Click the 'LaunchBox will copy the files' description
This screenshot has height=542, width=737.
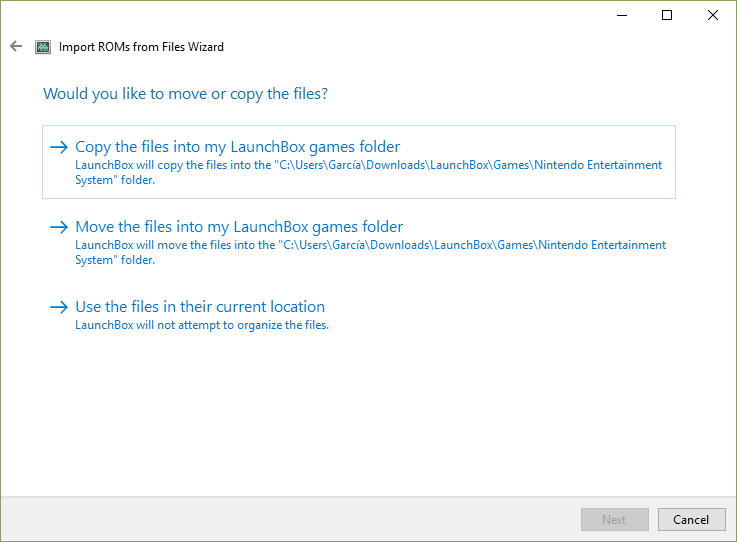point(368,173)
